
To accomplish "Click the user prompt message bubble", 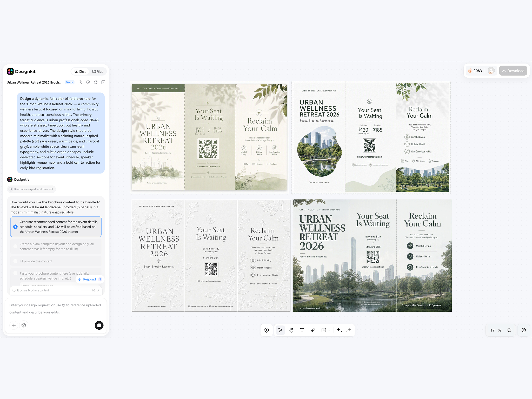I will pyautogui.click(x=61, y=133).
